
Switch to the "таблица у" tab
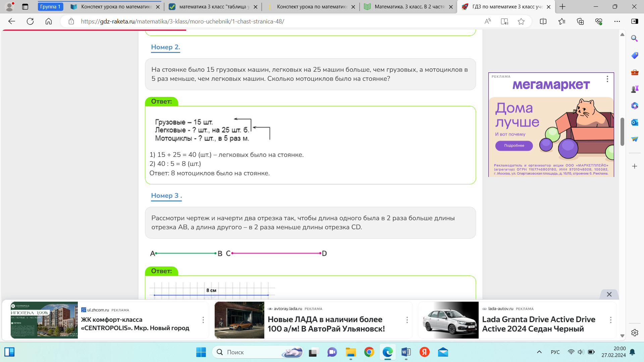tap(214, 7)
